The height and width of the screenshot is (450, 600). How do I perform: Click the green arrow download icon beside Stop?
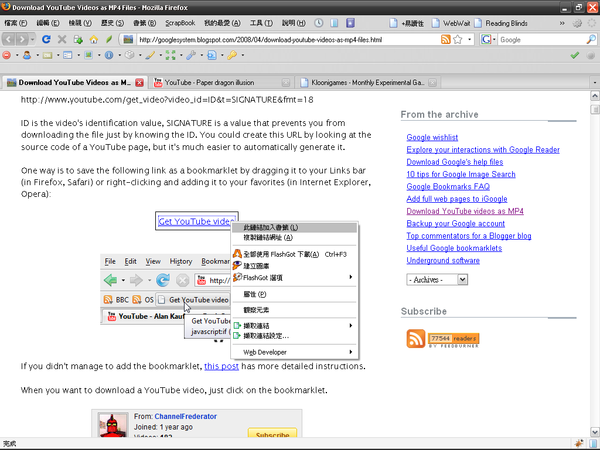click(78, 39)
